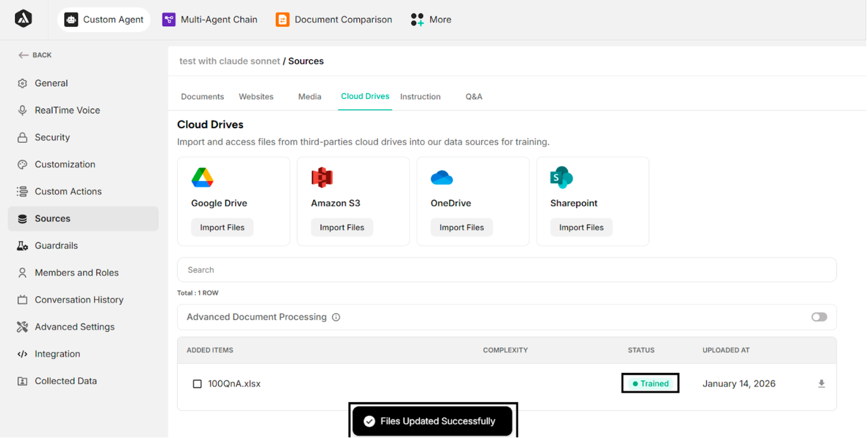The image size is (868, 438).
Task: Click the Search input field
Action: tap(507, 270)
